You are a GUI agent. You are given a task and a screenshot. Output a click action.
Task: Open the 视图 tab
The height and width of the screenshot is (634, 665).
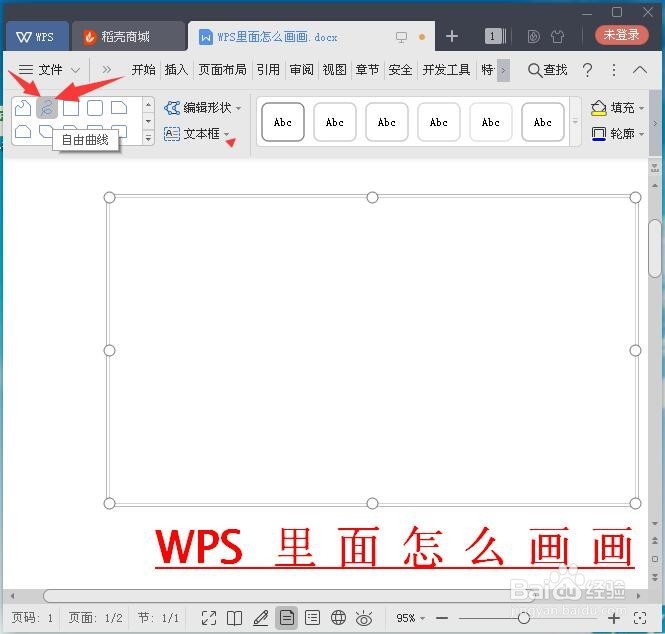point(334,70)
